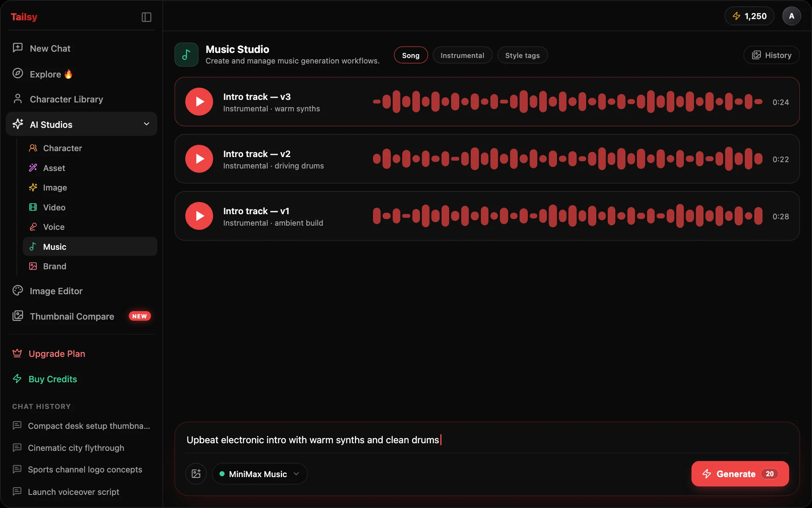Play Intro track — v2
The height and width of the screenshot is (508, 812).
(x=199, y=159)
